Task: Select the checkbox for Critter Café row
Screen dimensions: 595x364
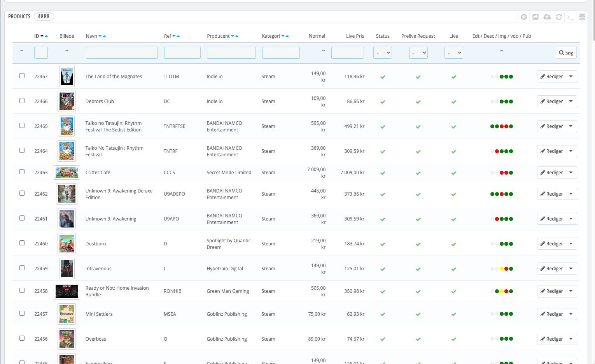Action: pos(22,172)
